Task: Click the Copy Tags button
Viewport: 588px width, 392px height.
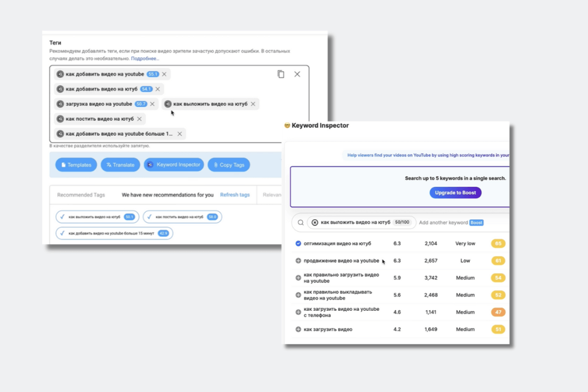Action: [x=229, y=165]
